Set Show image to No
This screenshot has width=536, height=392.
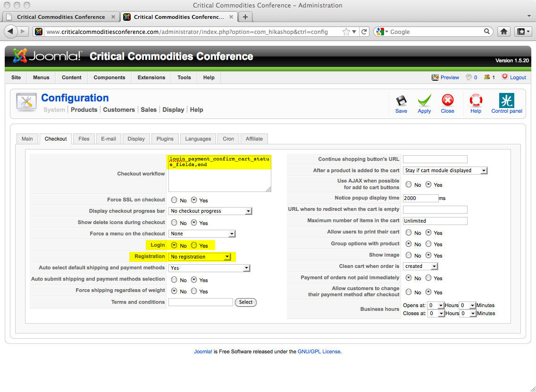click(409, 255)
